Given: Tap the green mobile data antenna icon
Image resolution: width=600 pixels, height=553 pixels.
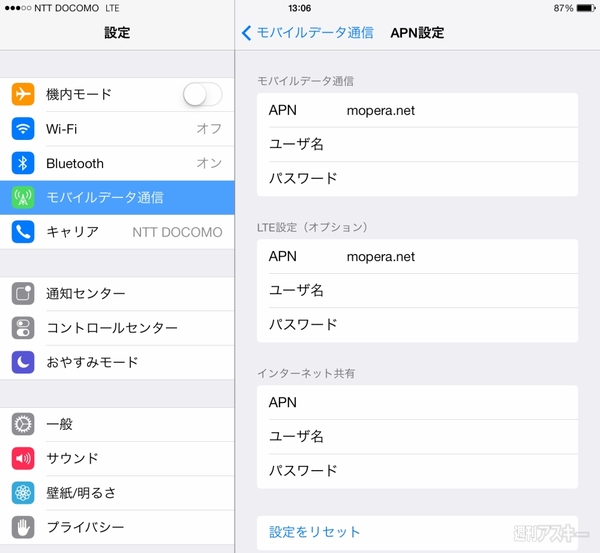Looking at the screenshot, I should click(23, 197).
